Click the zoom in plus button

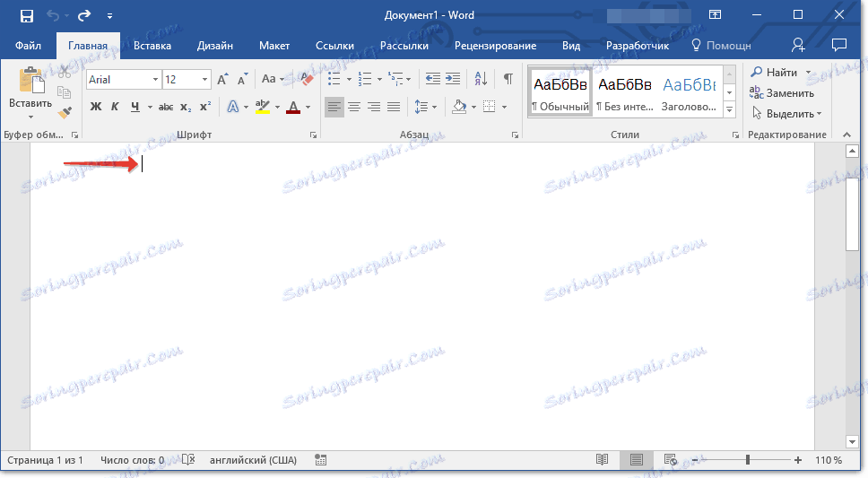coord(798,460)
